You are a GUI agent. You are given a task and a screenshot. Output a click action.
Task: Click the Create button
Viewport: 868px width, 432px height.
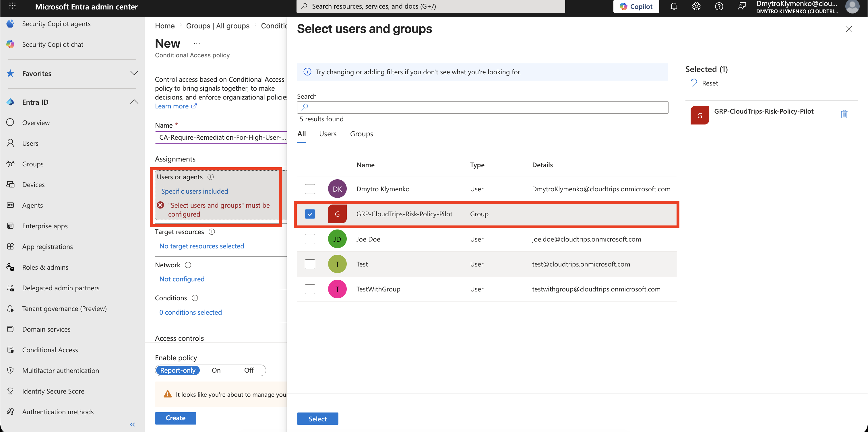click(176, 418)
